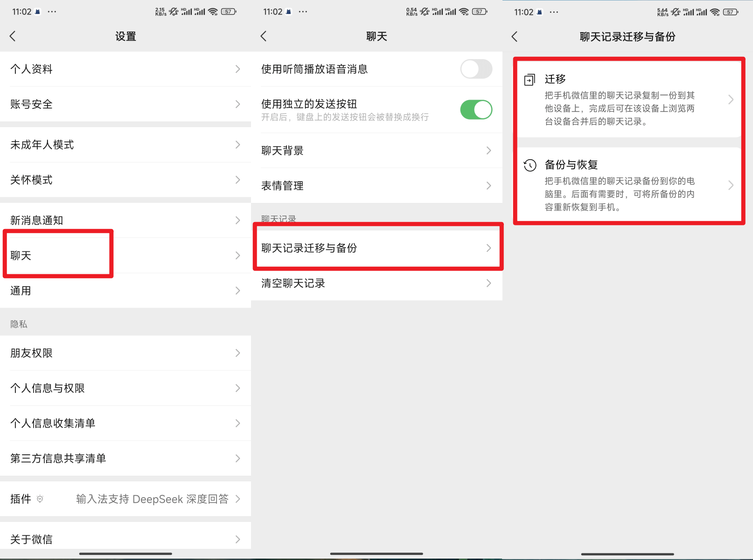Screen dimensions: 753x560
Task: Tap the Backup and Restore clock icon
Action: pyautogui.click(x=530, y=165)
